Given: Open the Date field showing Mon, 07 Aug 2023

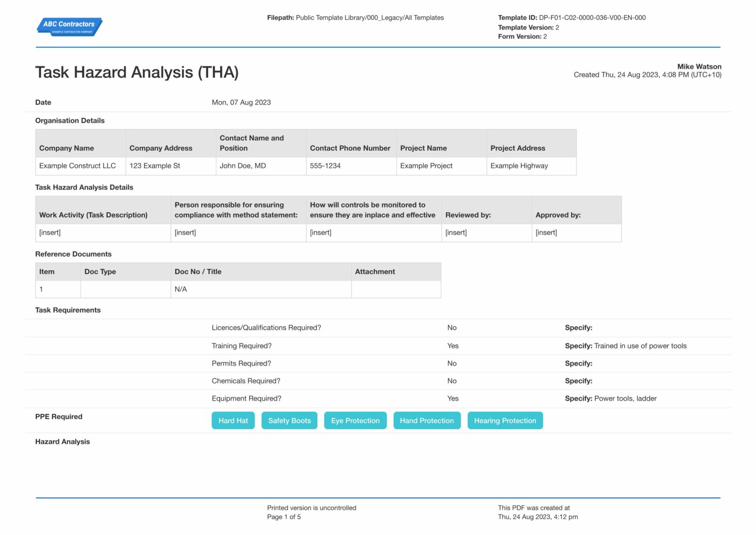Looking at the screenshot, I should 241,102.
